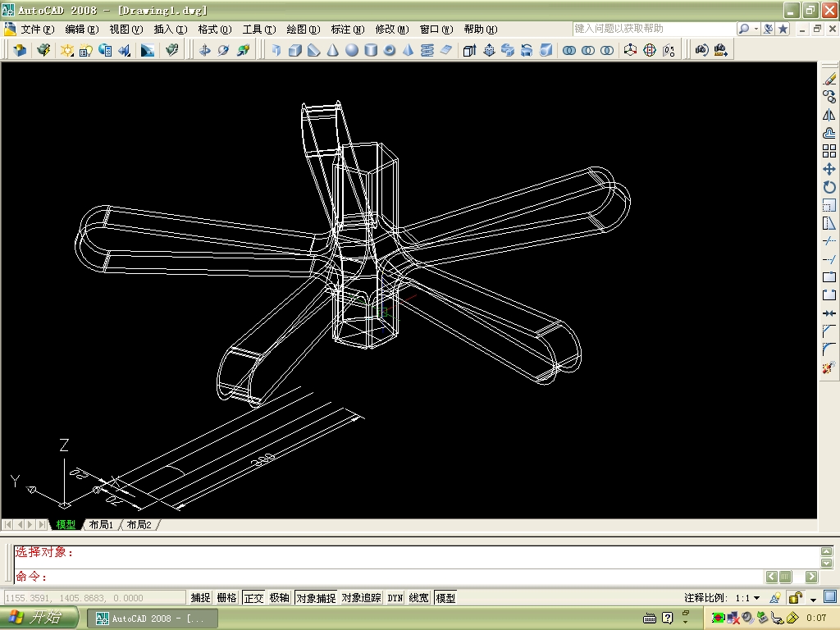840x630 pixels.
Task: Click annotation visibility light bulb icon
Action: point(775,597)
